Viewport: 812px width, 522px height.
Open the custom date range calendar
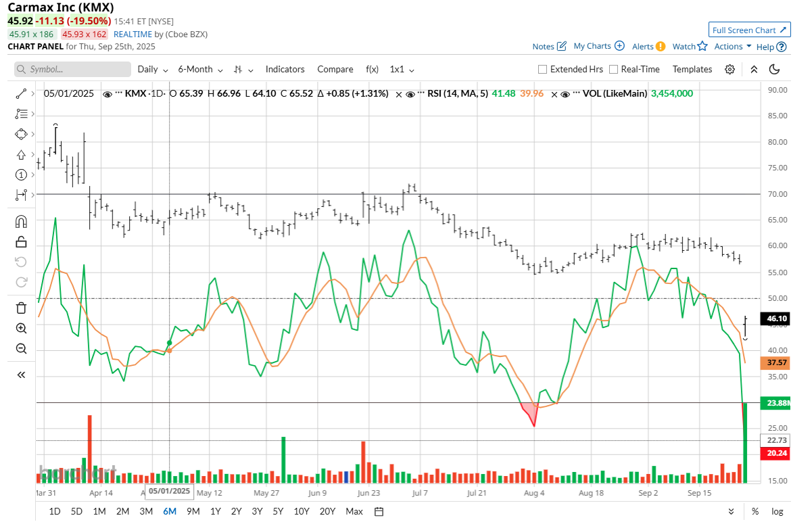379,511
